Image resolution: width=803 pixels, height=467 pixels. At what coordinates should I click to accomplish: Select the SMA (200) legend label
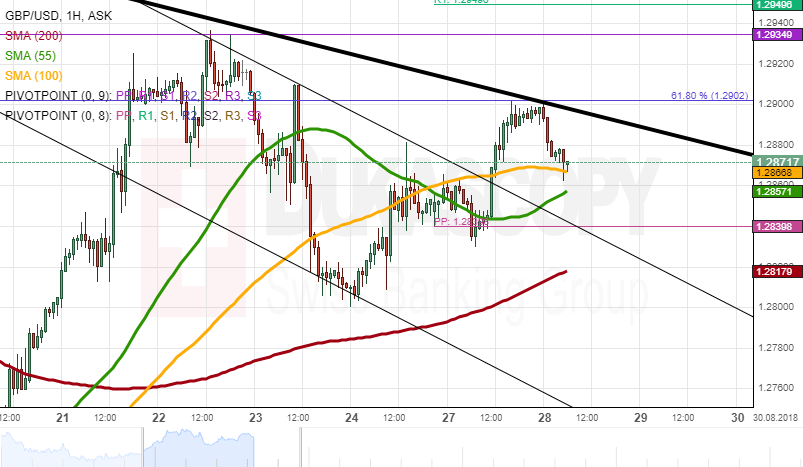34,36
